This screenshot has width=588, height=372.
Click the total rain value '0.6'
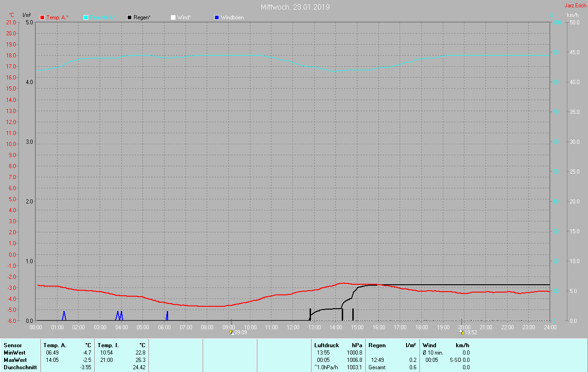(413, 367)
